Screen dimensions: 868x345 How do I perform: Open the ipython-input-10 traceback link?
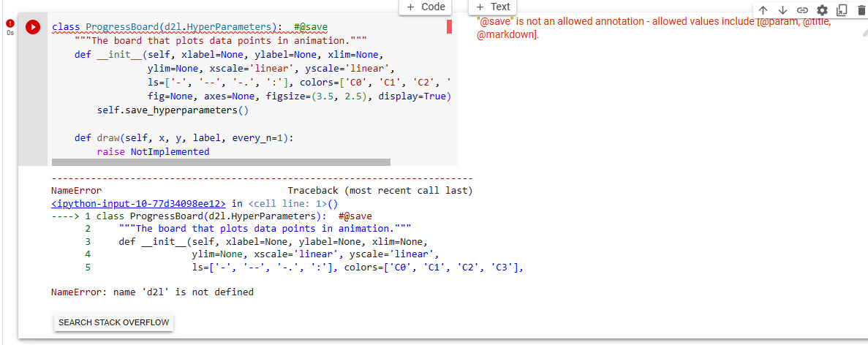coord(138,203)
